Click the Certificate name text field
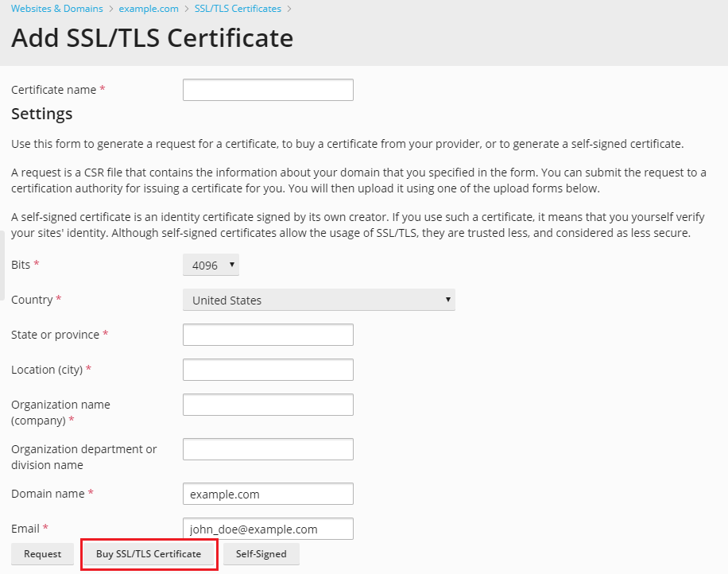 click(268, 90)
